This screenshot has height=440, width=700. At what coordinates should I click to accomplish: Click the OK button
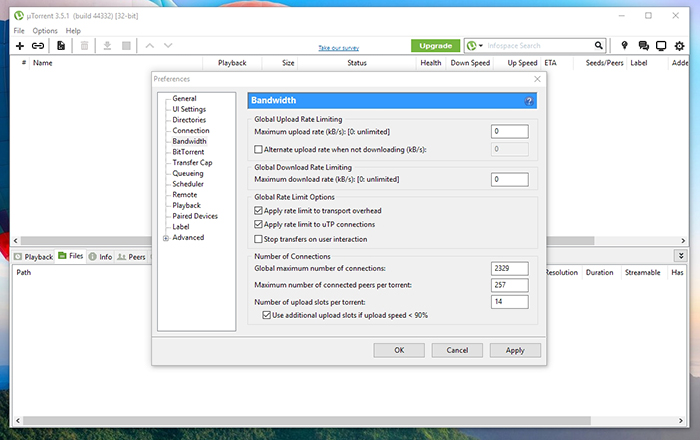[x=399, y=350]
